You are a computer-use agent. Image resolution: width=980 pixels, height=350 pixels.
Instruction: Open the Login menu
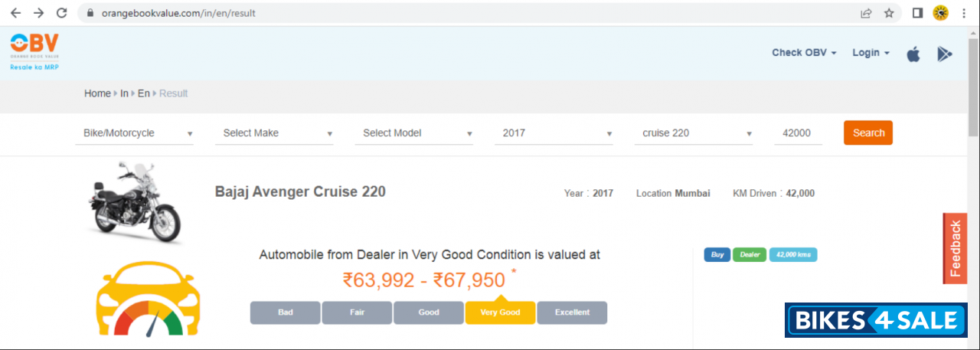(x=871, y=53)
